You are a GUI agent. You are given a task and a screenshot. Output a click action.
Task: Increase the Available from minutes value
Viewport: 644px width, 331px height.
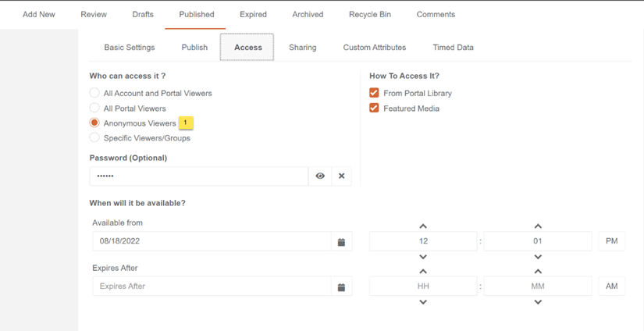[538, 226]
